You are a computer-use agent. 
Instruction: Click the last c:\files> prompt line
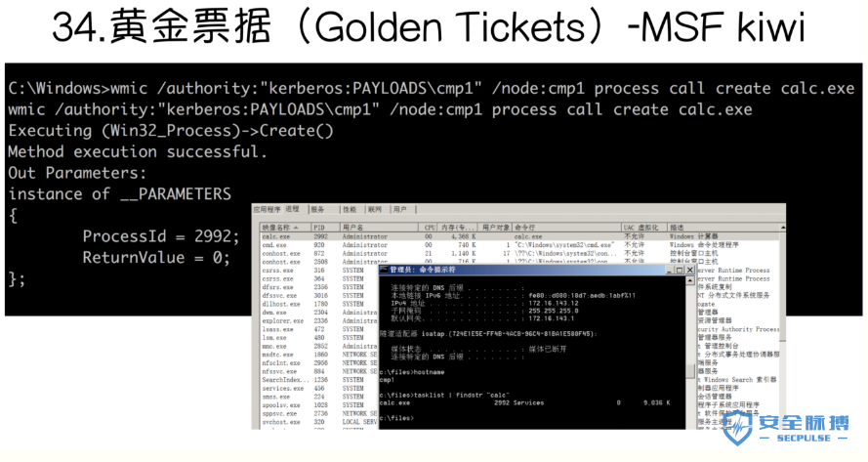(x=395, y=418)
